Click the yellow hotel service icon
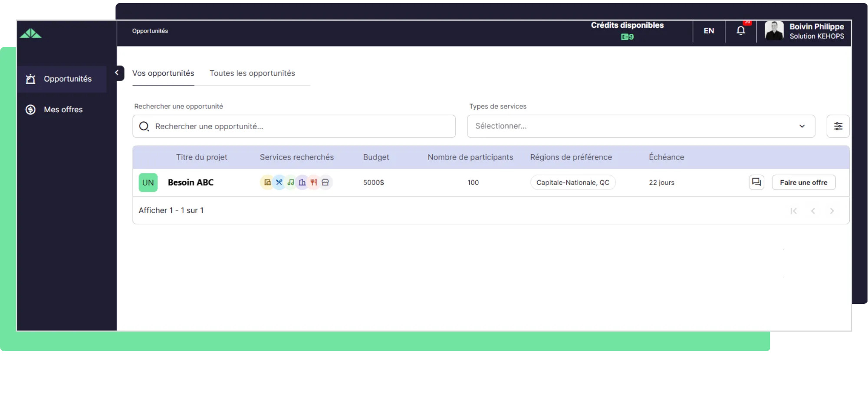Viewport: 868px width, 401px height. (267, 183)
